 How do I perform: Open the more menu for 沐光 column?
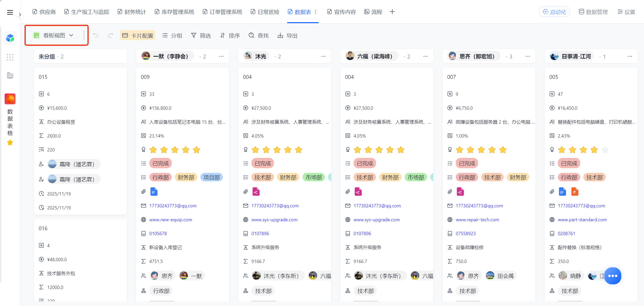(x=323, y=56)
